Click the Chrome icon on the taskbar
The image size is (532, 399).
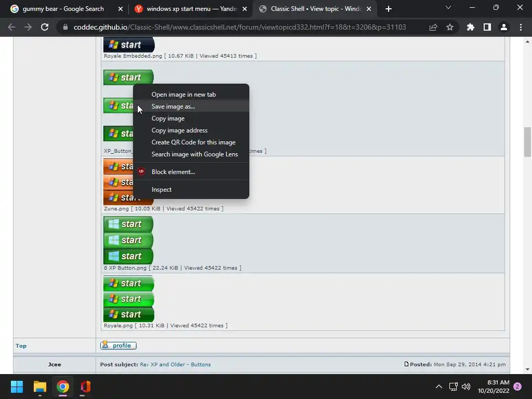(x=63, y=387)
